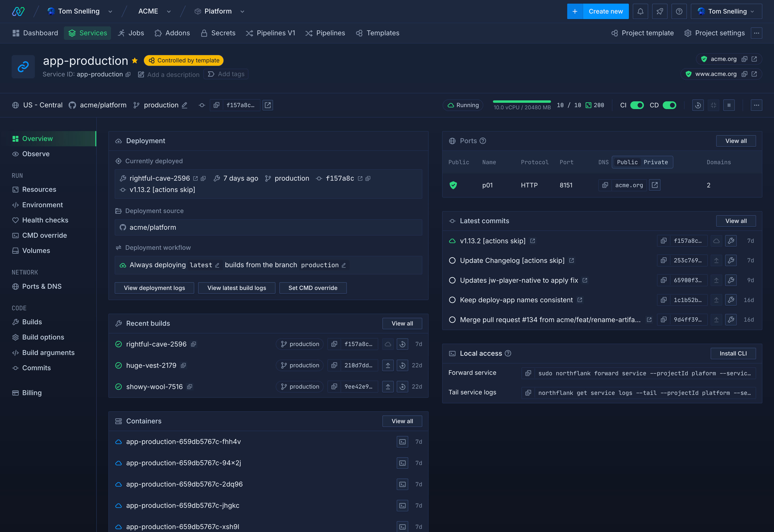Switch DNS toggle to Private

point(655,162)
